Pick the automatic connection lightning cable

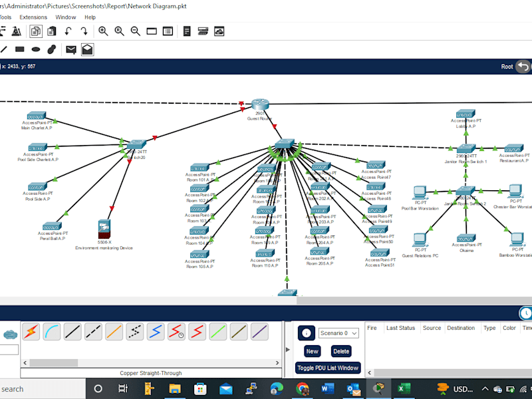click(31, 331)
